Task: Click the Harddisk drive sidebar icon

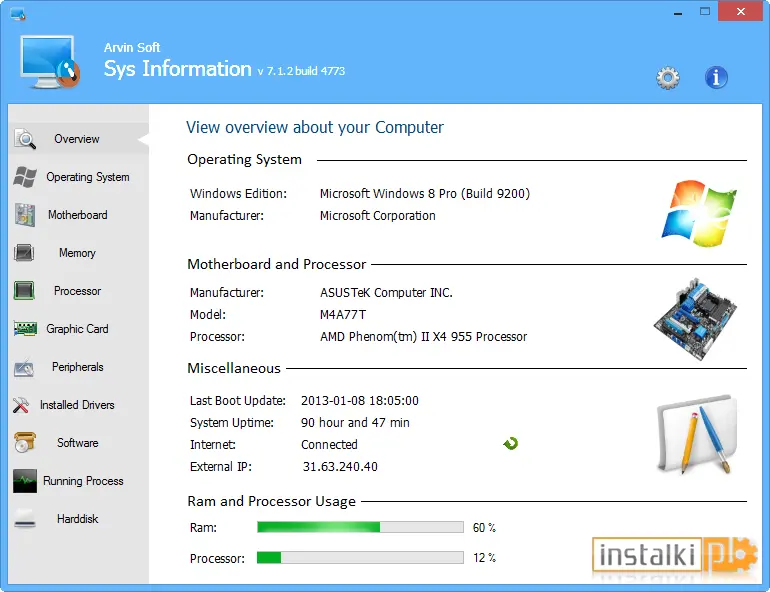Action: click(25, 519)
